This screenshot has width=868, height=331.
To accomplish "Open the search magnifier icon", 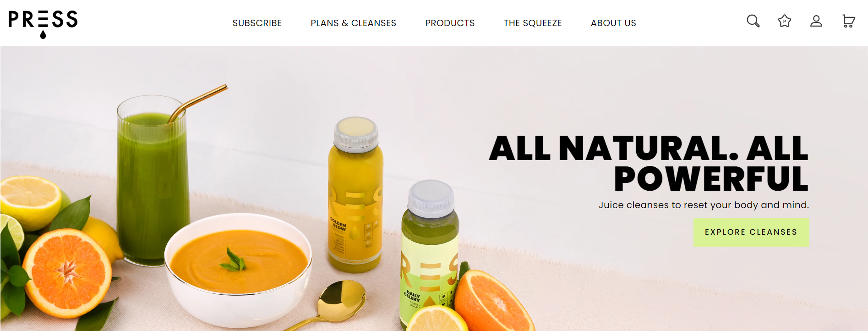I will point(753,21).
